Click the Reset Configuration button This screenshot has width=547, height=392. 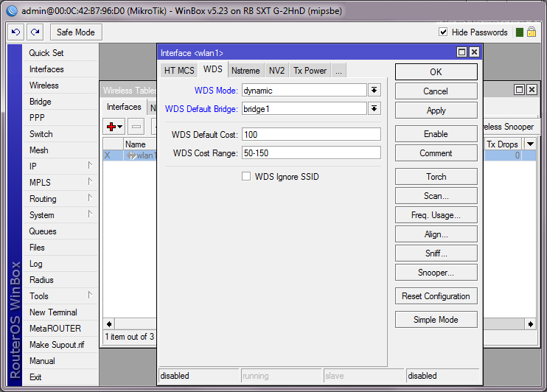436,296
